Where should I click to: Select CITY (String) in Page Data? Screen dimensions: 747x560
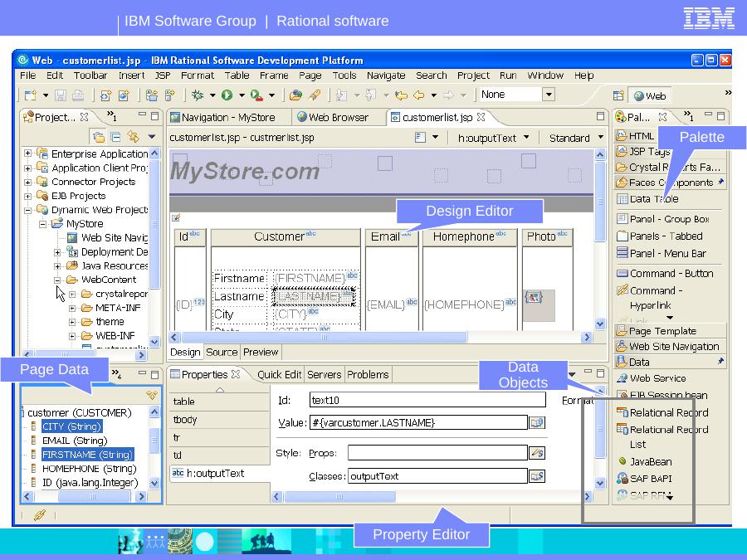coord(72,426)
